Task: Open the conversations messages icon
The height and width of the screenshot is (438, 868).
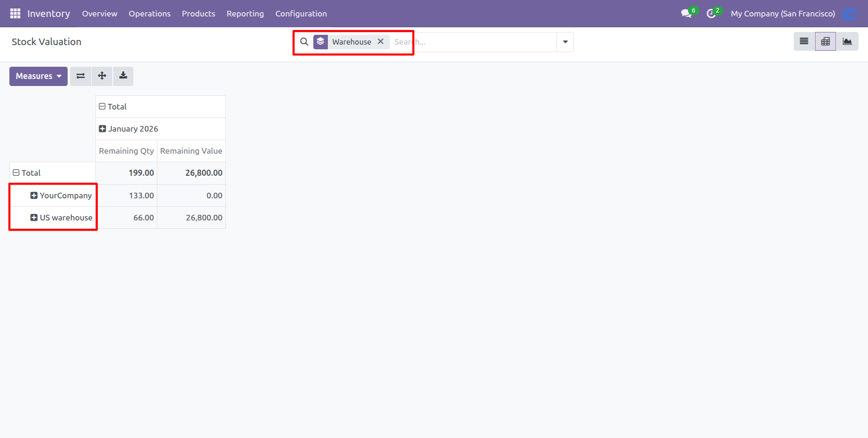Action: pyautogui.click(x=686, y=14)
